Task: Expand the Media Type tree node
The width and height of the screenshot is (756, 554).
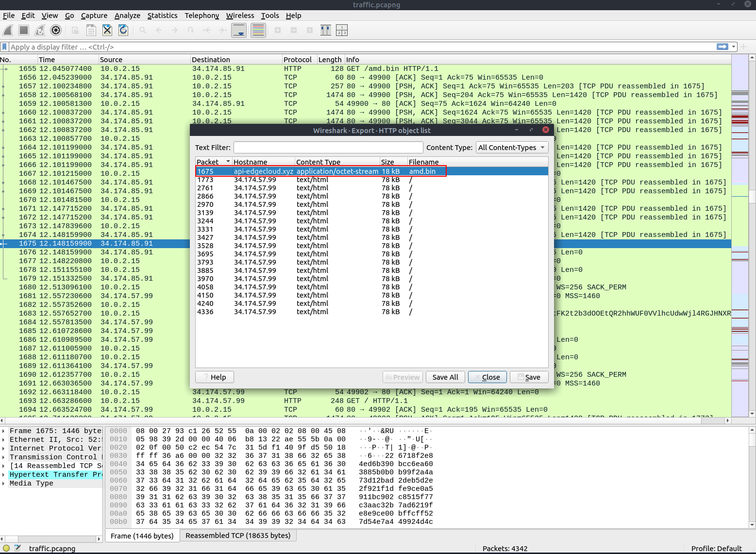Action: [x=4, y=483]
